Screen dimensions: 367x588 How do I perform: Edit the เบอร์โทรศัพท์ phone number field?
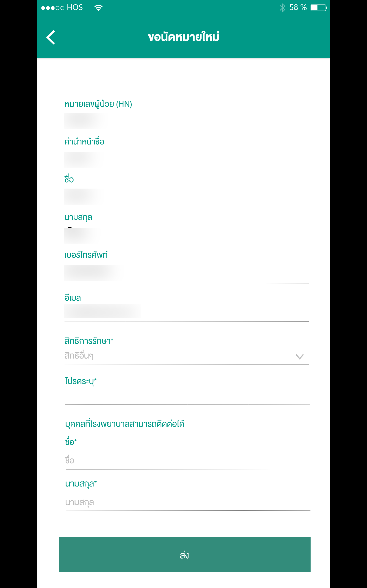pyautogui.click(x=186, y=273)
